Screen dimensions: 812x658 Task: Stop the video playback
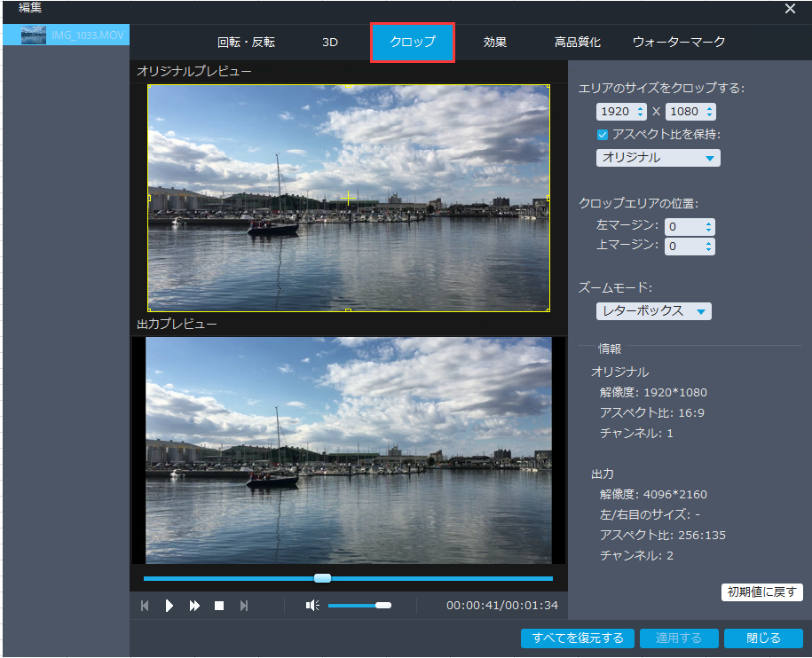[x=219, y=606]
